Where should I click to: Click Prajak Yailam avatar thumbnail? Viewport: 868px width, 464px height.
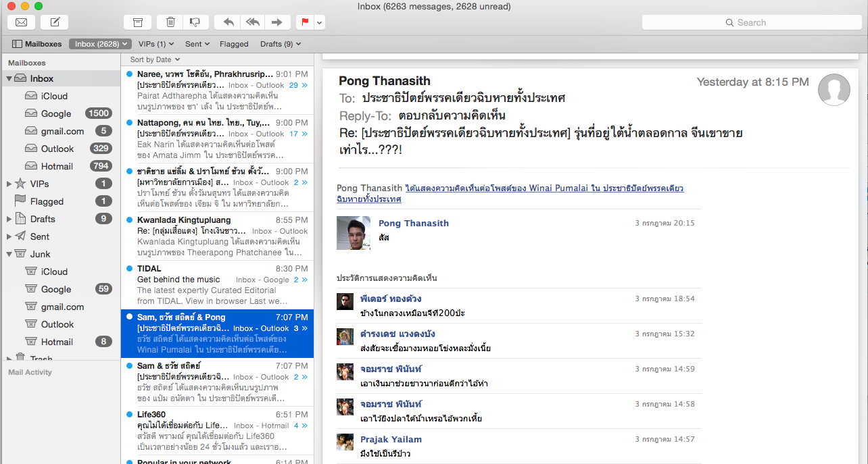click(345, 442)
